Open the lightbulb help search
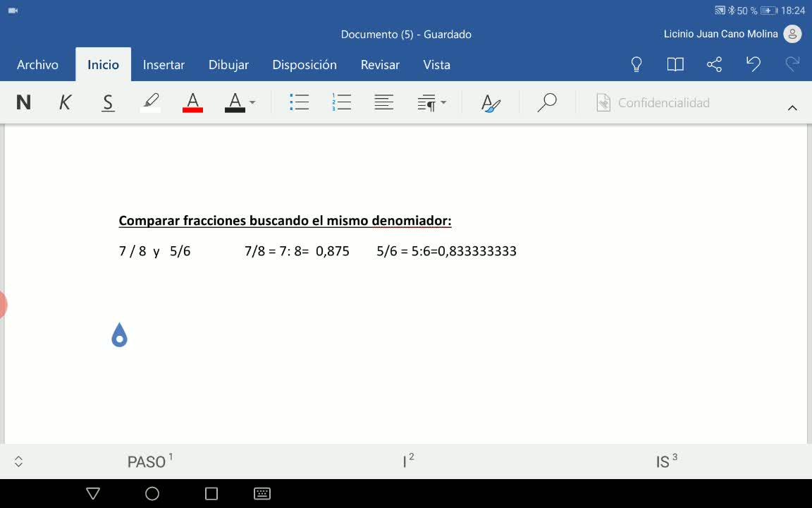Image resolution: width=812 pixels, height=508 pixels. [636, 64]
